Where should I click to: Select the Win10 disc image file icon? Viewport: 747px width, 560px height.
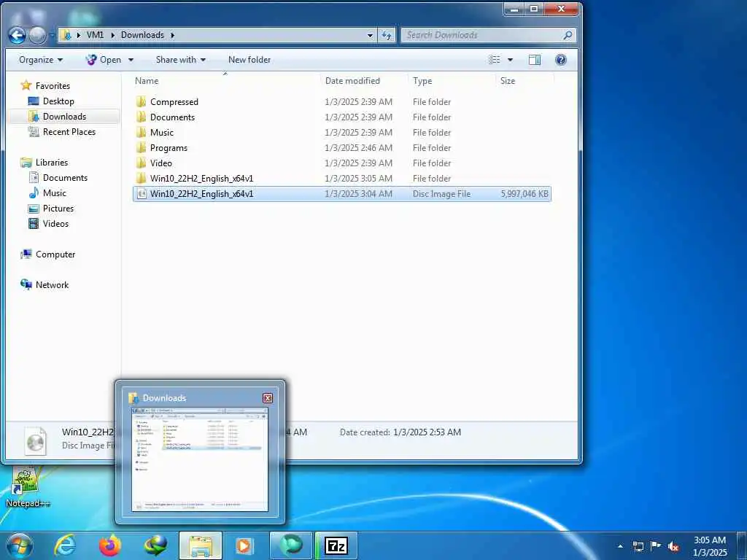click(x=141, y=194)
